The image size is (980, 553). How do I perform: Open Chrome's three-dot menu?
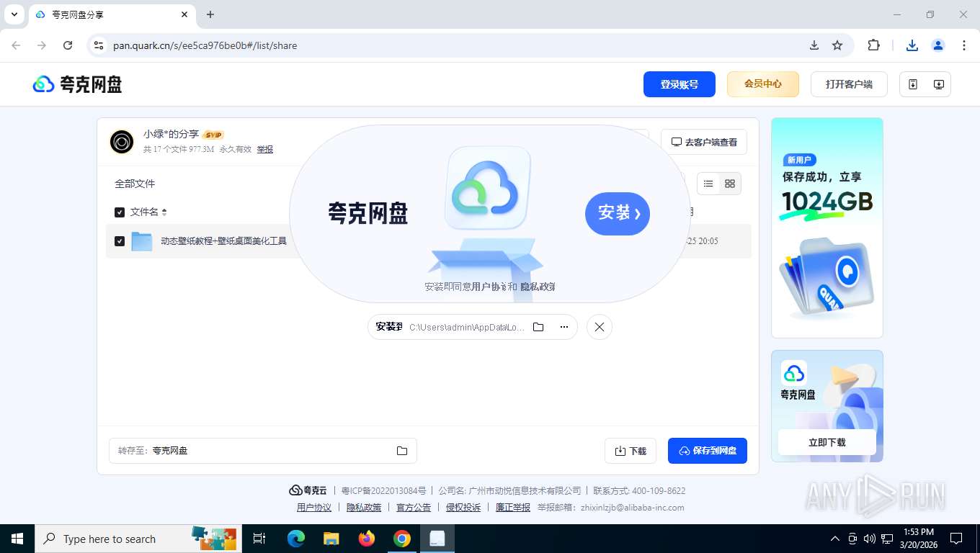click(x=964, y=45)
